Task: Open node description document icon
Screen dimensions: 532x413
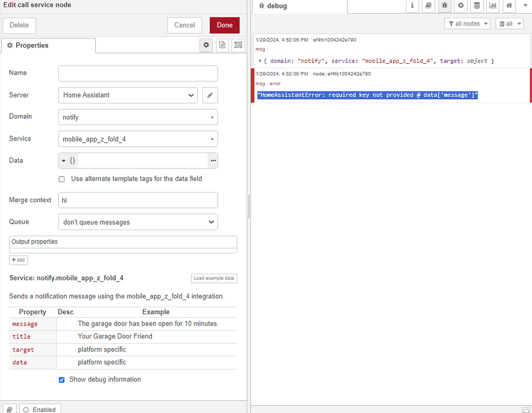Action: (222, 45)
